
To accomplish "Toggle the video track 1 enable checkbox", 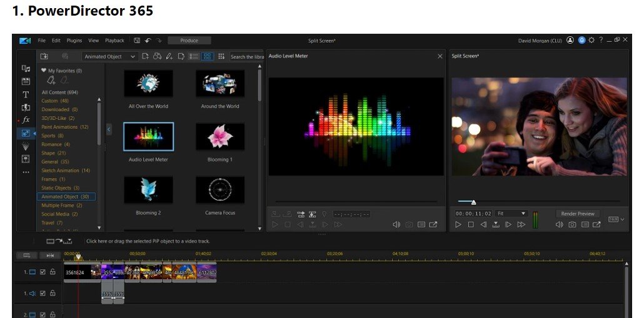I will (43, 272).
